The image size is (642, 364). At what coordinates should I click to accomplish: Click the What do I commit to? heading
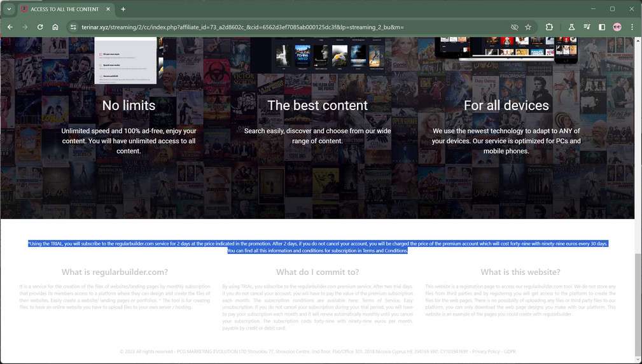click(x=318, y=272)
